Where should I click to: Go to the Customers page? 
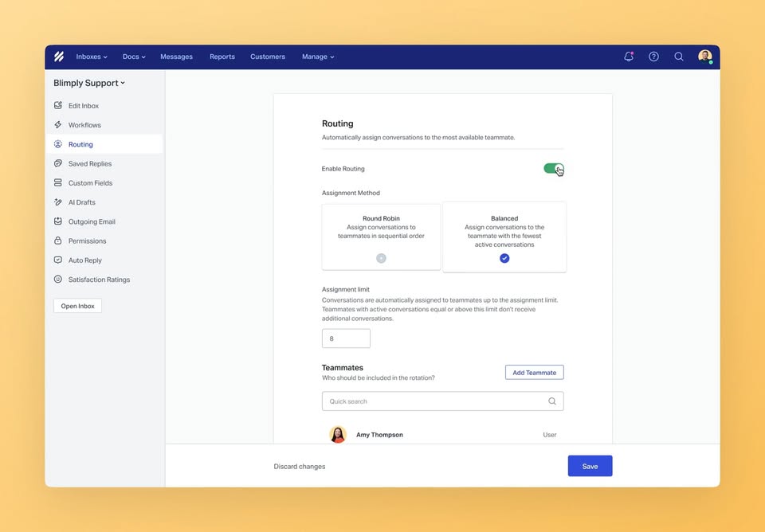pyautogui.click(x=268, y=57)
